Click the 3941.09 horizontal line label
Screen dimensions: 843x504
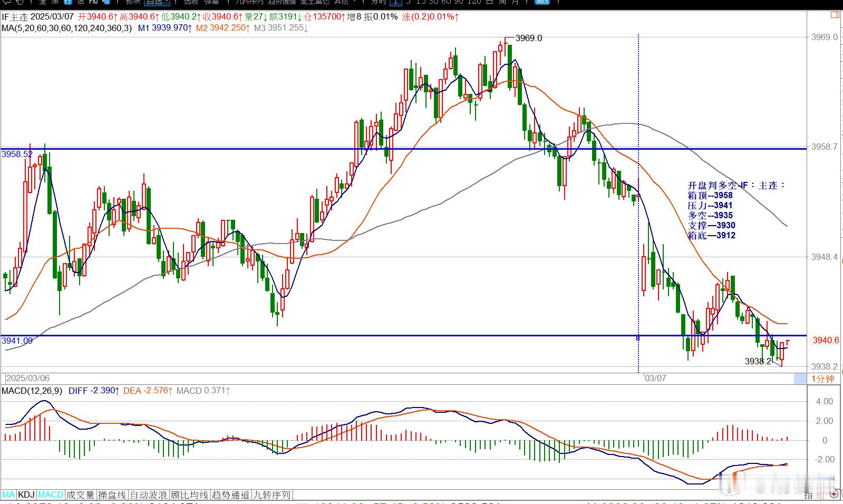click(x=17, y=341)
